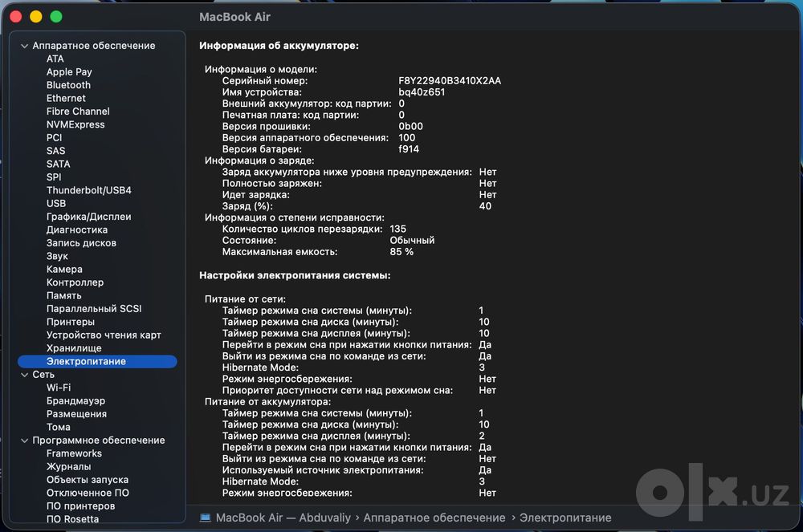803x532 pixels.
Task: Click Аппаратное обеспечение in the bottom path bar
Action: 434,518
